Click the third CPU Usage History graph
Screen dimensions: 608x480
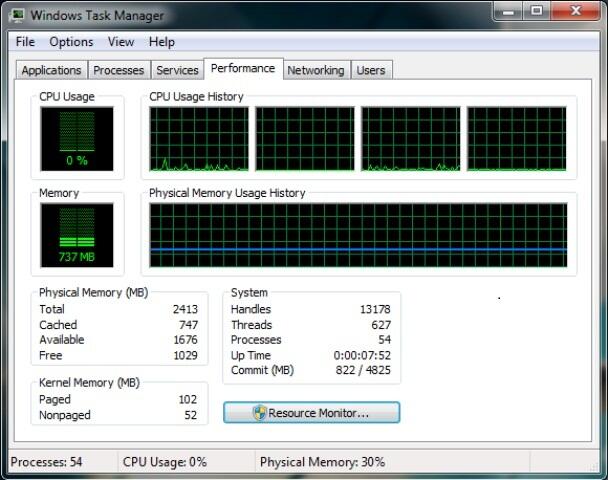411,139
